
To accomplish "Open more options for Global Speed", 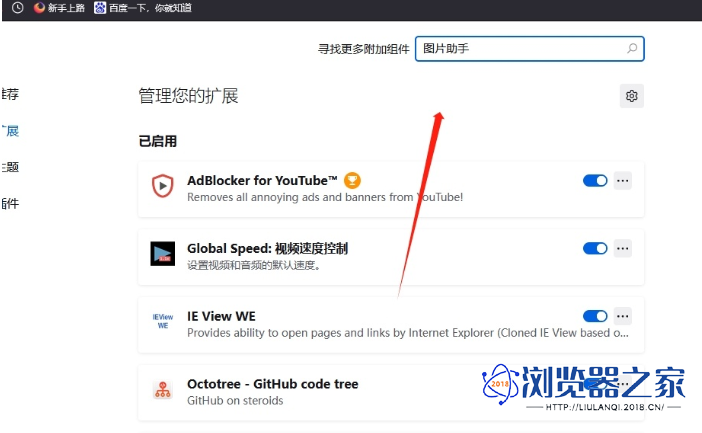I will coord(623,248).
